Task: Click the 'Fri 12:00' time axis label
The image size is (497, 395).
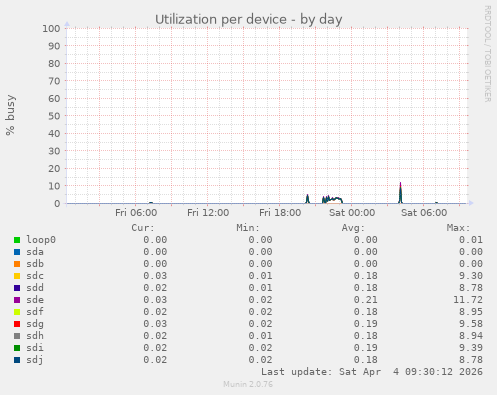Action: click(208, 213)
